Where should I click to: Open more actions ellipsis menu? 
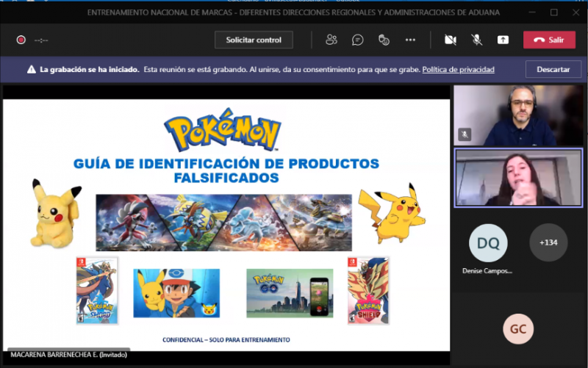coord(410,40)
